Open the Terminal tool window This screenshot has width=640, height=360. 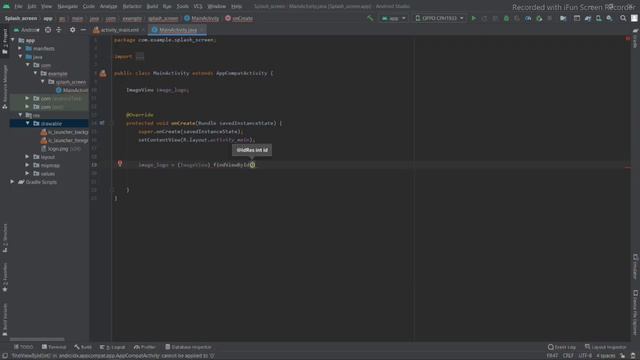[x=54, y=347]
